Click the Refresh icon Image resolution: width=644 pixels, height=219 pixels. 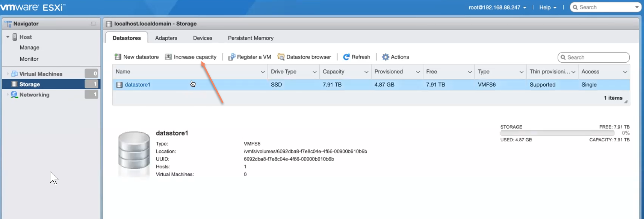click(x=346, y=57)
